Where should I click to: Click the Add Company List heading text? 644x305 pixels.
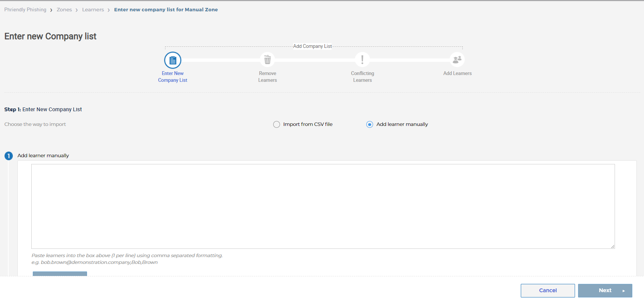coord(312,46)
